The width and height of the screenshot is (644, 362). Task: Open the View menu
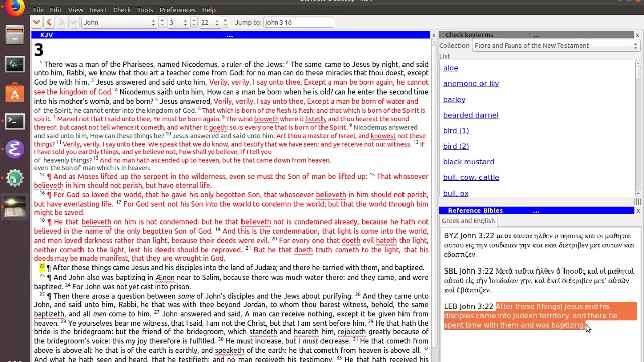coord(75,10)
